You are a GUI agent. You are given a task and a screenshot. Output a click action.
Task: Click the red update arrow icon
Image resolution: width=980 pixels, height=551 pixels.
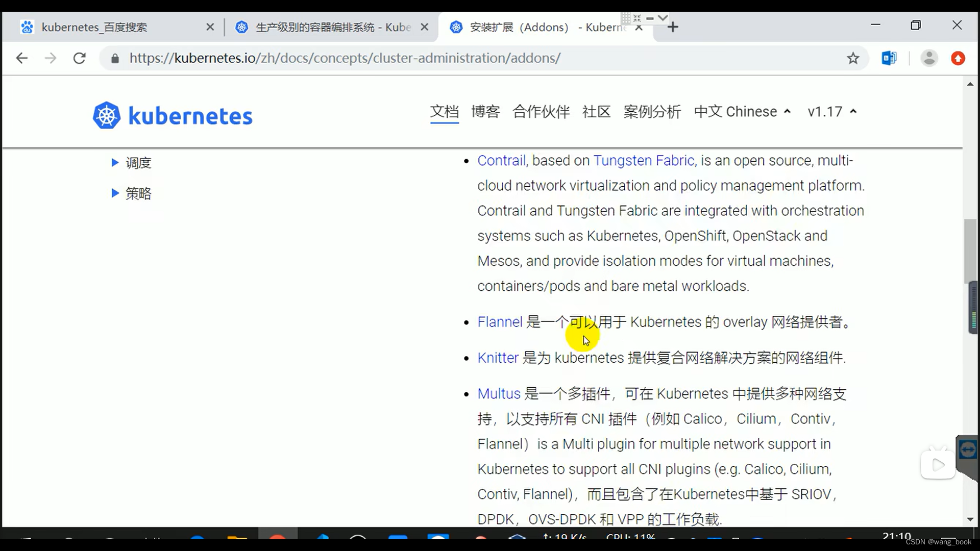[x=958, y=58]
